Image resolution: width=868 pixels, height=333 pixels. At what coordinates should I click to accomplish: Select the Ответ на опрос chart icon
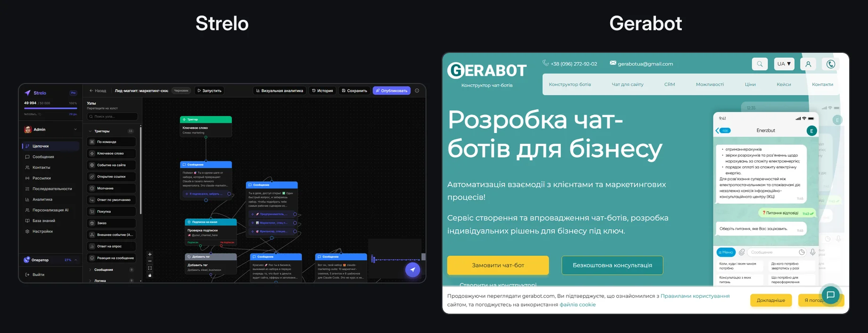(92, 246)
